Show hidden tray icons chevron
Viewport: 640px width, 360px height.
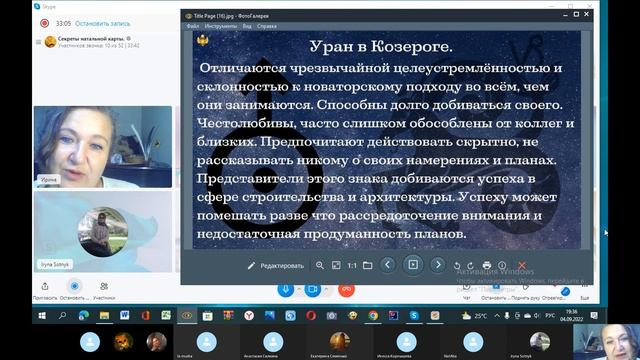(497, 316)
